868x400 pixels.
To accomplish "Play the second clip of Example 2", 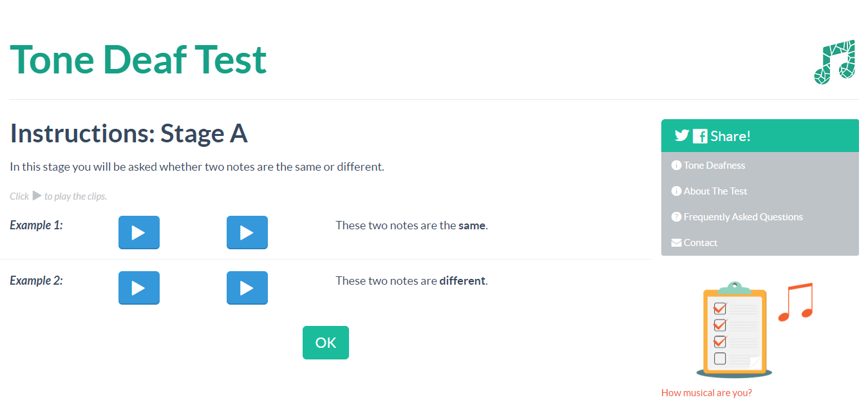I will pos(247,288).
